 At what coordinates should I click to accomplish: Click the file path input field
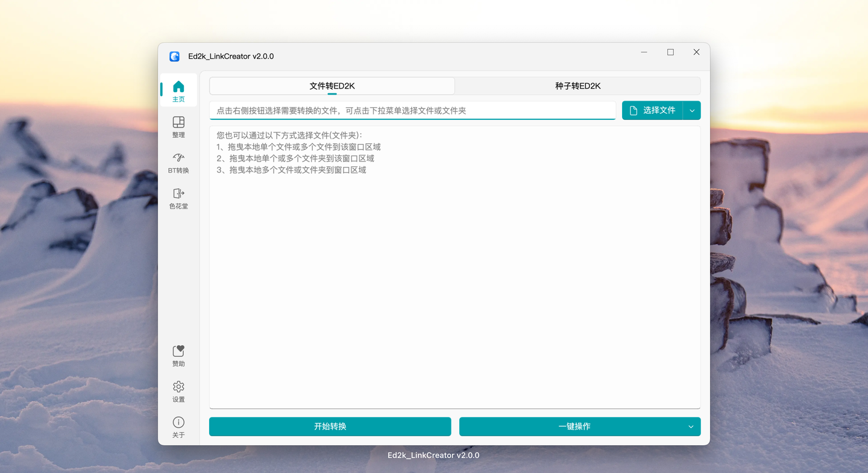click(412, 110)
